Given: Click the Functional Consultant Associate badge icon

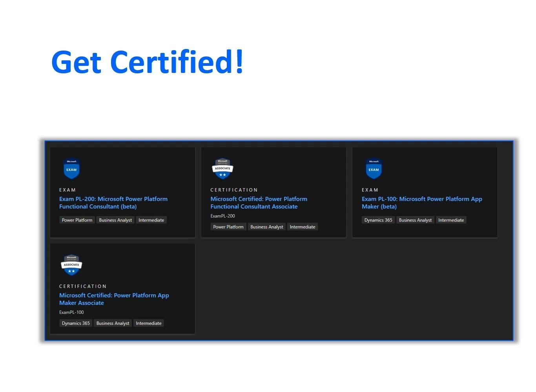Looking at the screenshot, I should click(x=222, y=168).
